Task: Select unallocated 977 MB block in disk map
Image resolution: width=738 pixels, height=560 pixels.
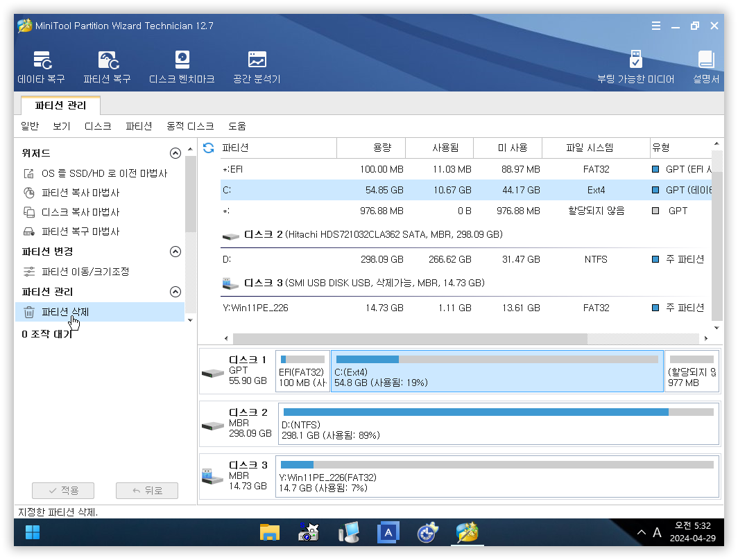Action: tap(692, 371)
